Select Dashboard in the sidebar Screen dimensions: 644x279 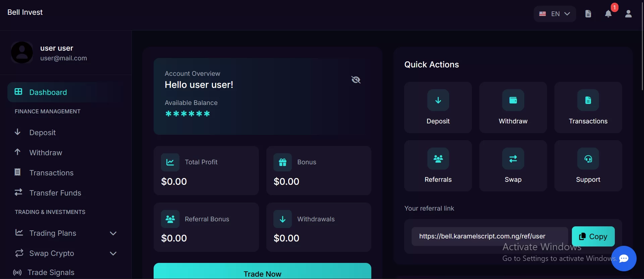click(x=48, y=92)
